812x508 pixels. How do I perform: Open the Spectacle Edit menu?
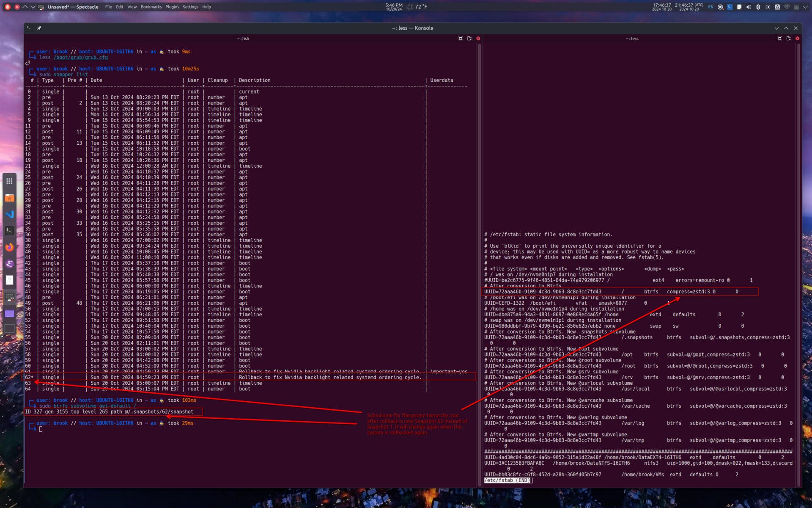(120, 7)
